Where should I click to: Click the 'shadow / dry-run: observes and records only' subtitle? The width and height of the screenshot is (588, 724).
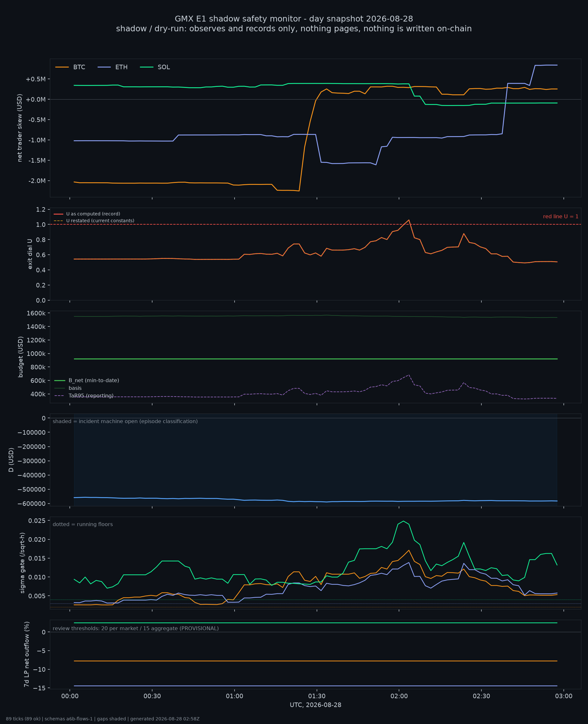[294, 29]
